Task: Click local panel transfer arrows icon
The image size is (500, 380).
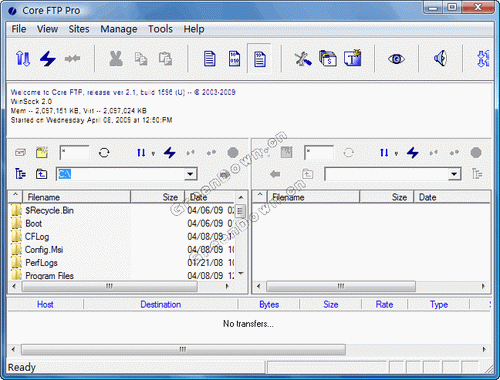Action: pyautogui.click(x=141, y=153)
